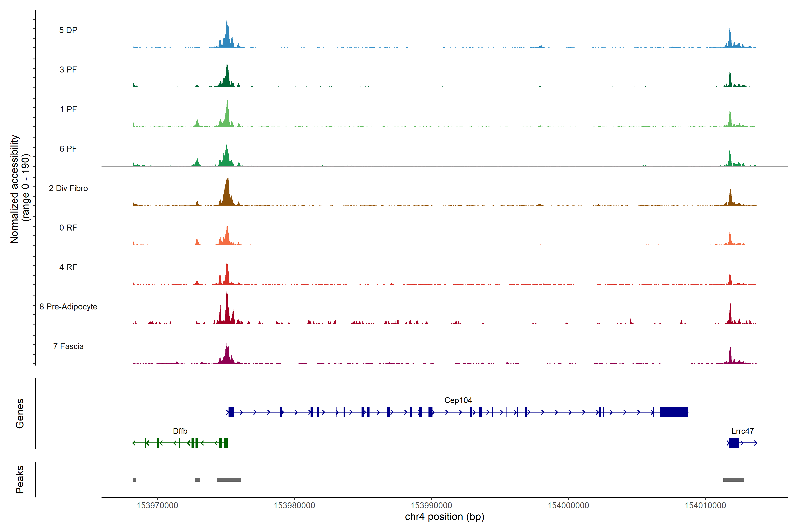Select the 2 Div Fibro track label

pos(68,188)
